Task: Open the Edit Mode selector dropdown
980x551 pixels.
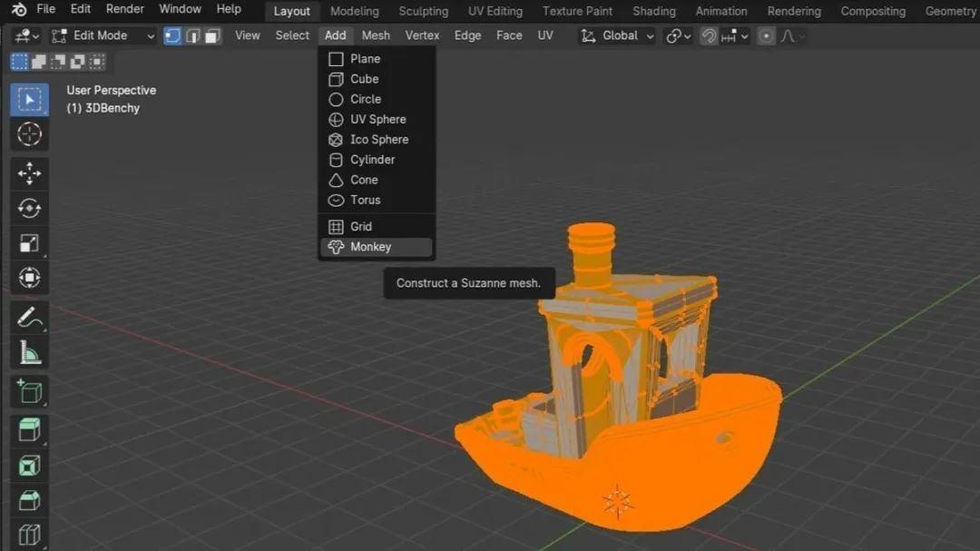Action: tap(103, 34)
